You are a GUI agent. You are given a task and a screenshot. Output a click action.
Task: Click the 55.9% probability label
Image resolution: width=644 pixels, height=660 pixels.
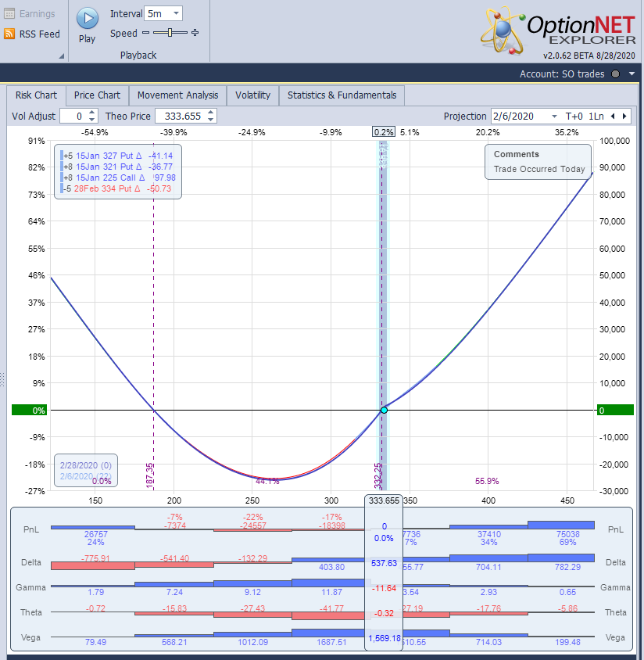point(487,481)
